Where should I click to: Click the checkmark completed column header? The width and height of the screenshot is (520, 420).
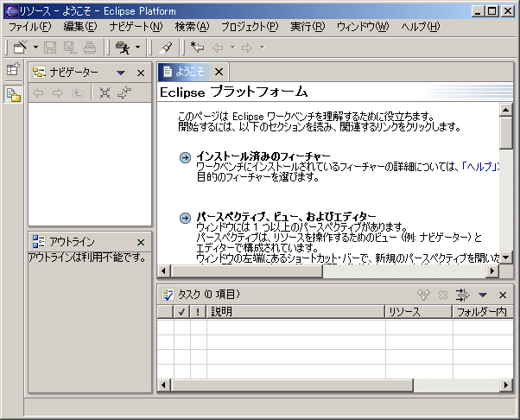coord(181,312)
